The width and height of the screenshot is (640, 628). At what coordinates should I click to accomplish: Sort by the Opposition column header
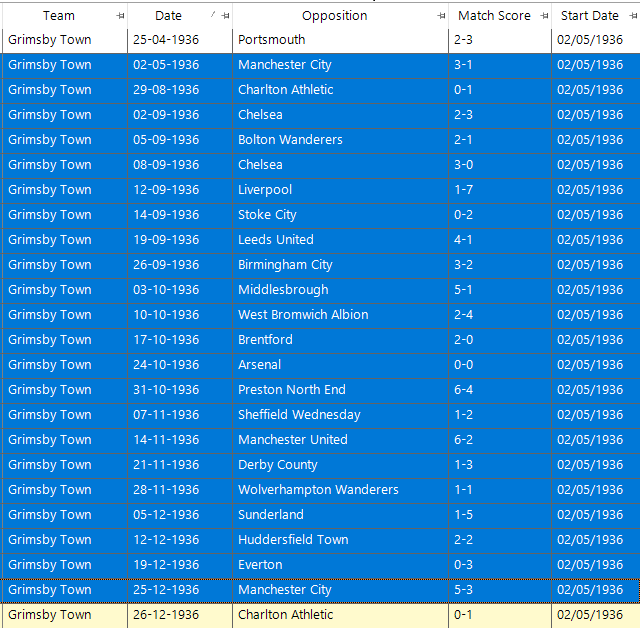(334, 16)
